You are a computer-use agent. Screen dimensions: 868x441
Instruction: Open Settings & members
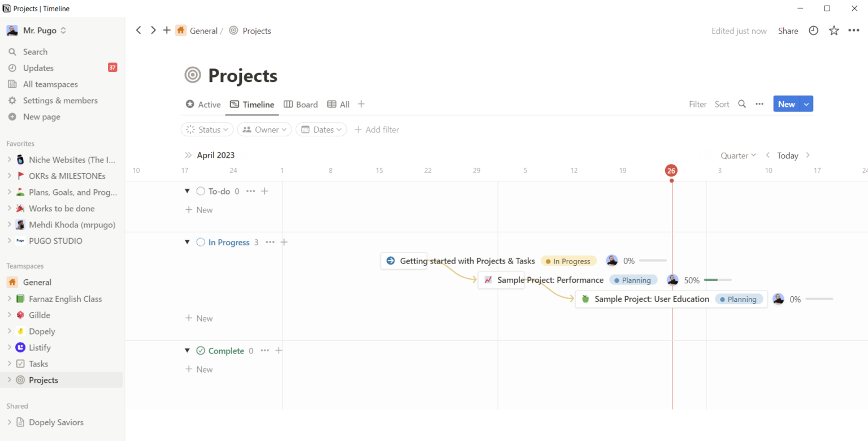point(59,100)
